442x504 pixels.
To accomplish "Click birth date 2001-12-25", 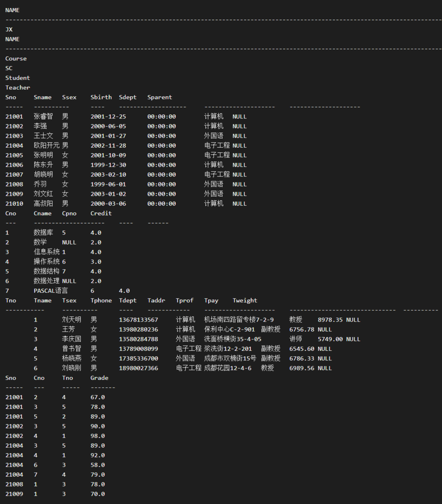I will click(108, 116).
